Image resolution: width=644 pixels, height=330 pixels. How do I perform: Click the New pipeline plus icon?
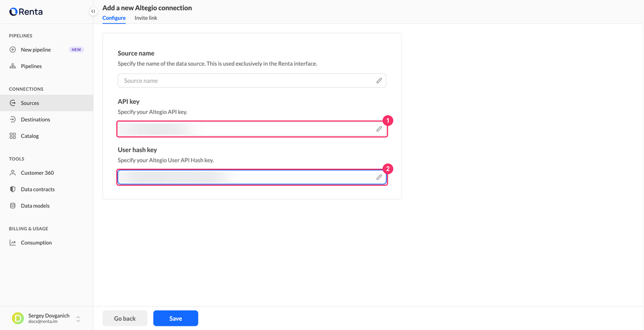[x=13, y=50]
